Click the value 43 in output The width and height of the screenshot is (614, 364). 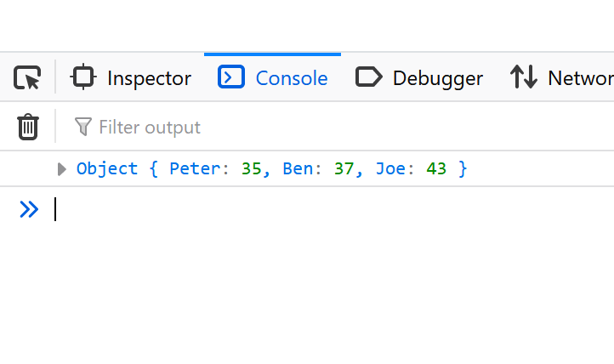tap(436, 168)
